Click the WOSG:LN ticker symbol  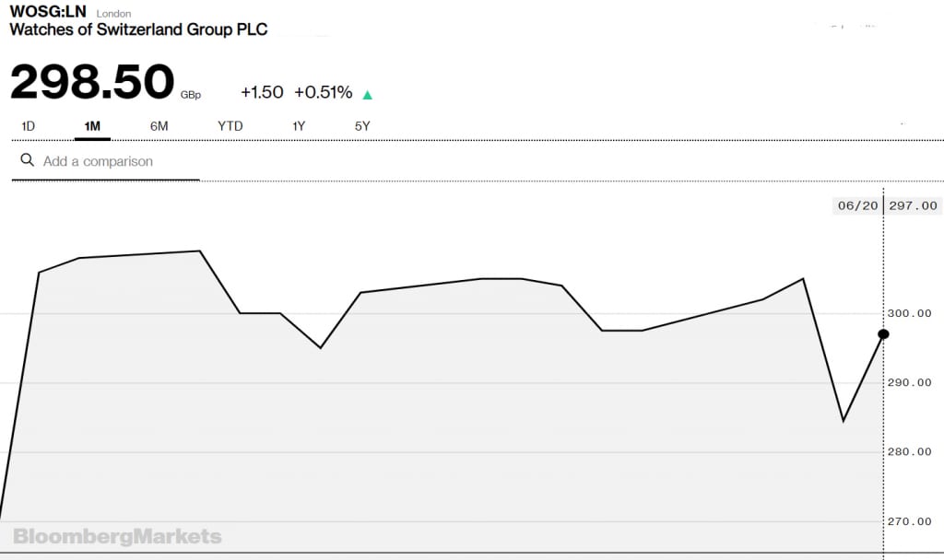[x=47, y=13]
